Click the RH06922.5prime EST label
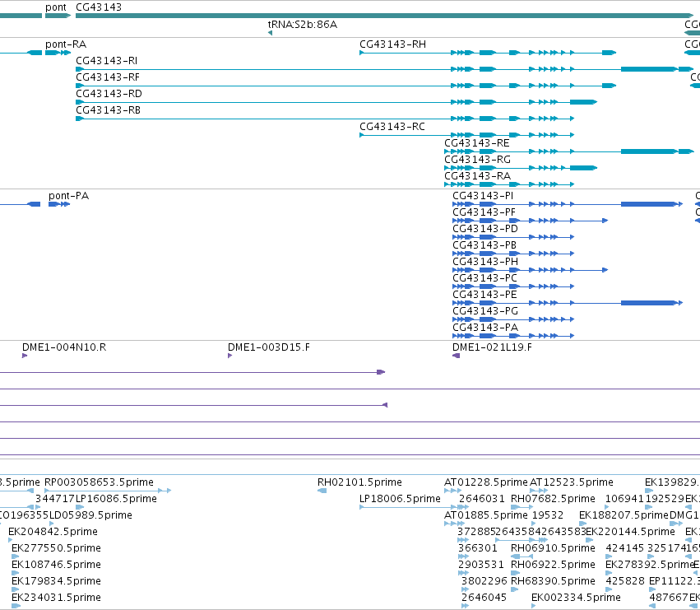The image size is (700, 610). click(x=553, y=565)
